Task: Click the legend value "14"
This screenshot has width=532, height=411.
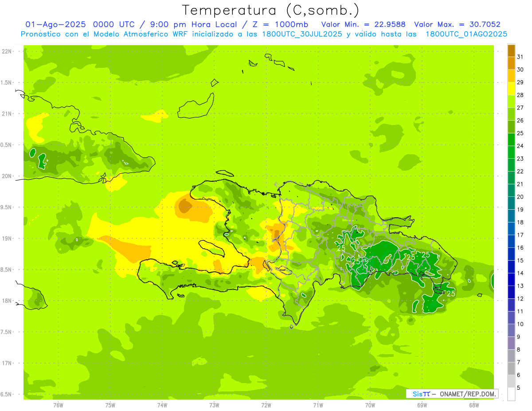Action: point(520,273)
